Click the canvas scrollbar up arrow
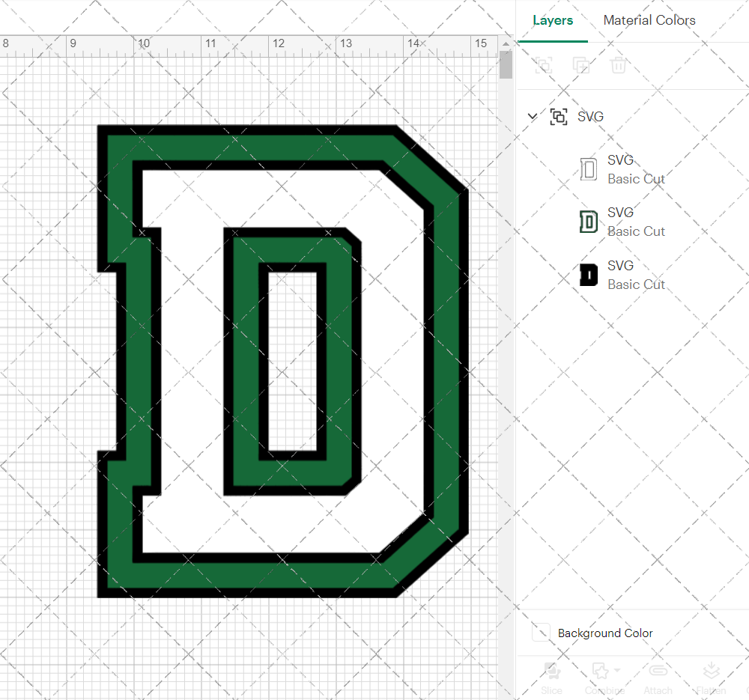 (506, 43)
